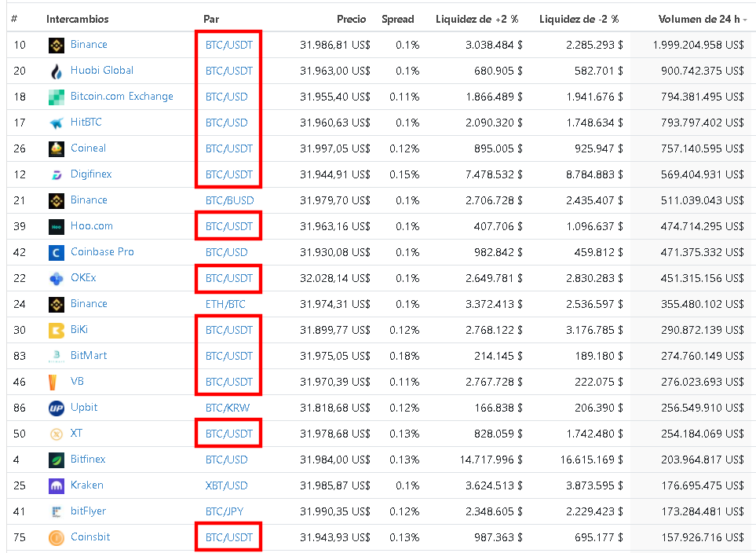This screenshot has width=756, height=553.
Task: Click the Coineal logo icon
Action: pos(57,149)
